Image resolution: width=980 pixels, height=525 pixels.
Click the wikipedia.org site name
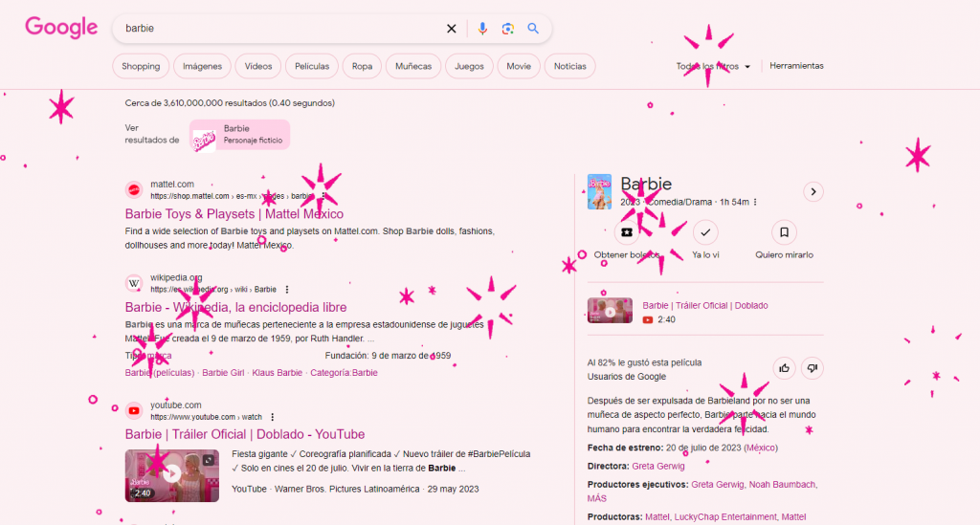(x=176, y=277)
